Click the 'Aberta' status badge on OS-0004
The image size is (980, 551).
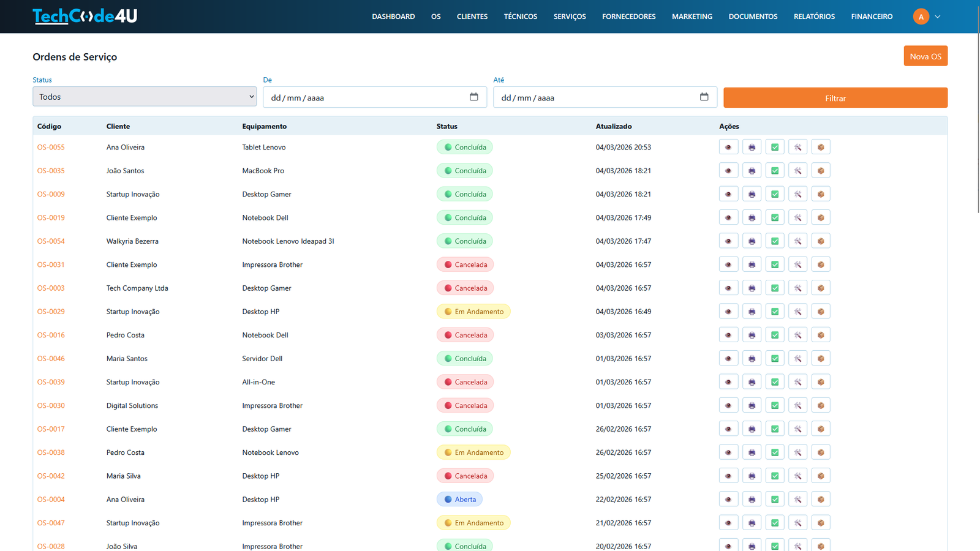(459, 499)
